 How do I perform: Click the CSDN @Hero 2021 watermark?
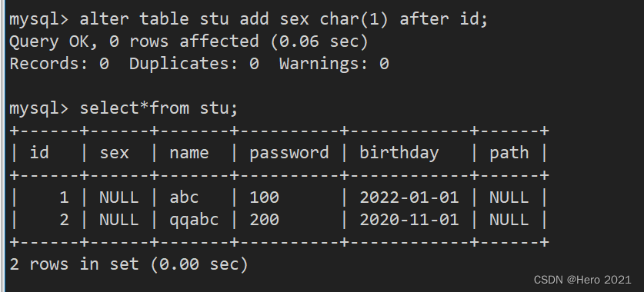(x=582, y=280)
